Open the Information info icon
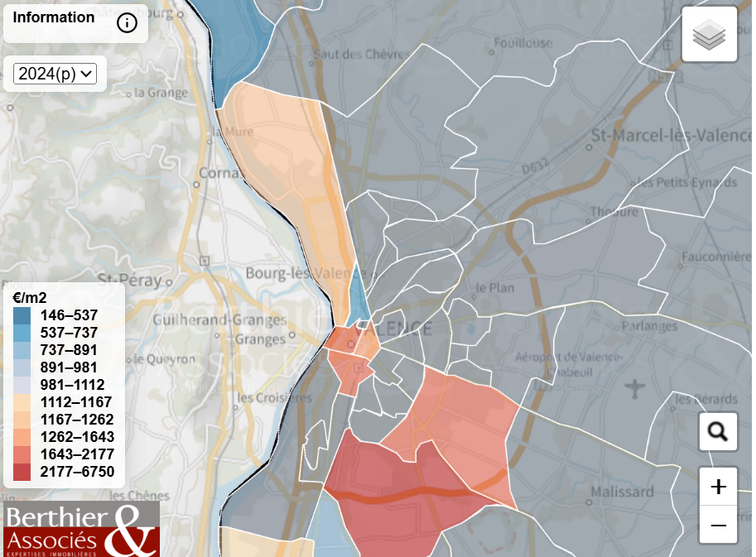756x557 pixels. coord(127,23)
